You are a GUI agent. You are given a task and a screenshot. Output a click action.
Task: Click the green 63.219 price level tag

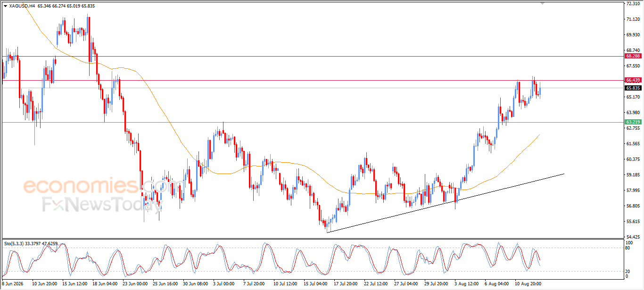(x=633, y=122)
